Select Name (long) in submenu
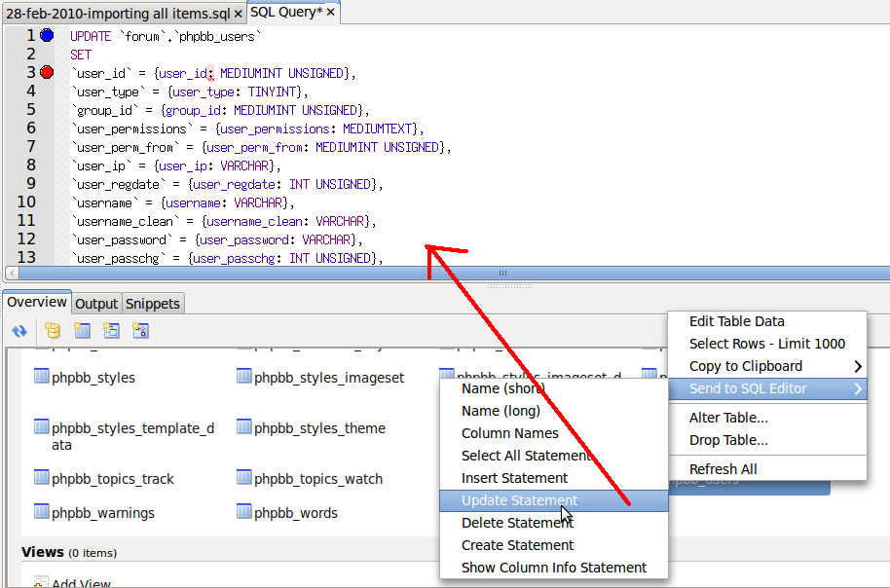Image resolution: width=890 pixels, height=588 pixels. pyautogui.click(x=553, y=411)
